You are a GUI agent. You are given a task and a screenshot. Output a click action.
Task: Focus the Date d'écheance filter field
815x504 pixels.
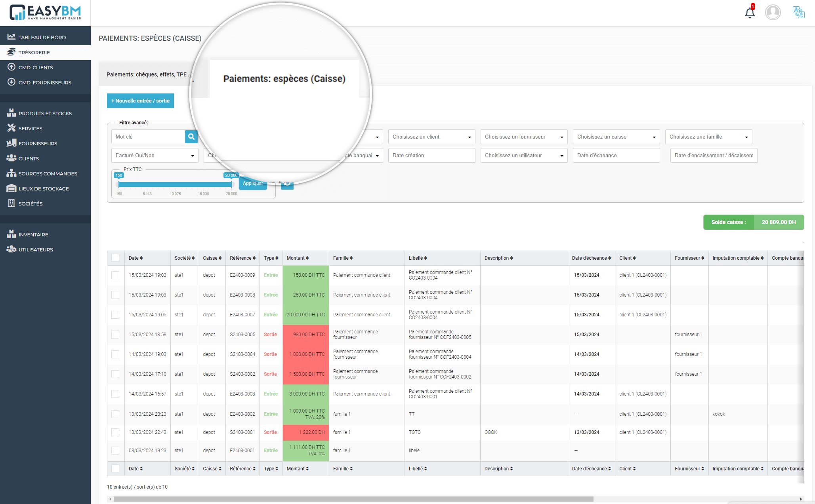click(x=616, y=155)
